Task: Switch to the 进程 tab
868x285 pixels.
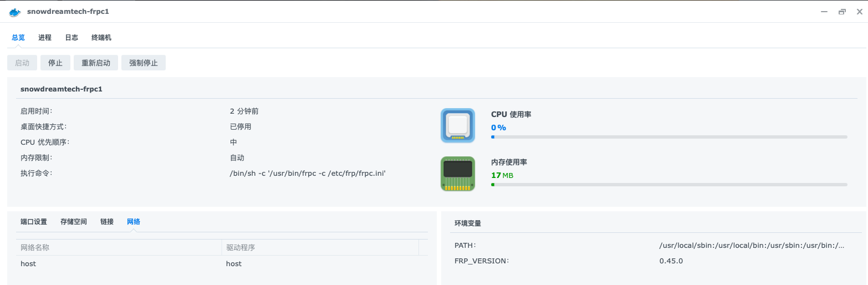Action: (x=45, y=38)
